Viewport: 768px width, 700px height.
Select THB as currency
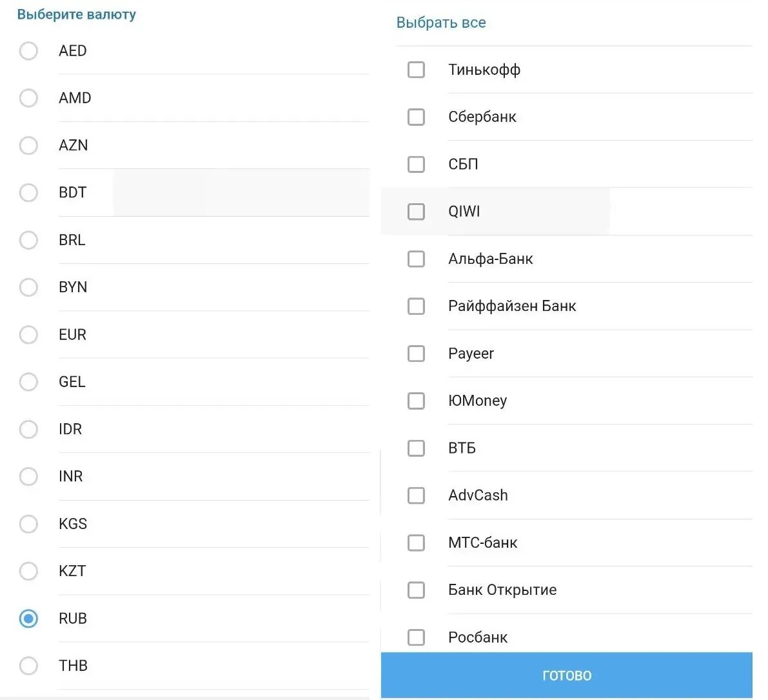[x=28, y=666]
